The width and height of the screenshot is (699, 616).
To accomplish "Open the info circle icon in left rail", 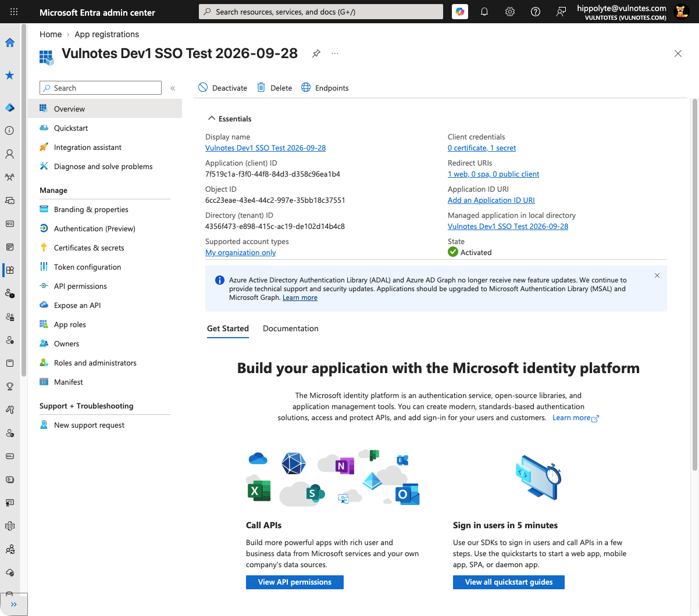I will click(x=10, y=131).
